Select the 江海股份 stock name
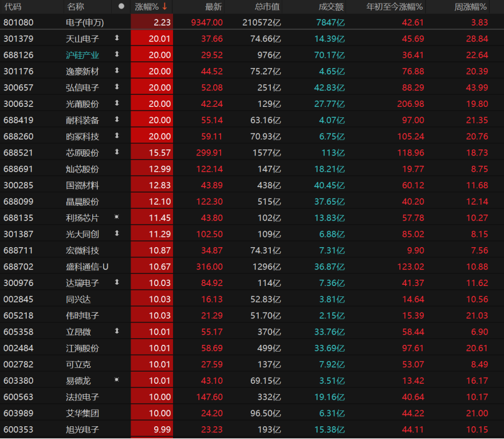Image resolution: width=504 pixels, height=439 pixels. pos(83,349)
